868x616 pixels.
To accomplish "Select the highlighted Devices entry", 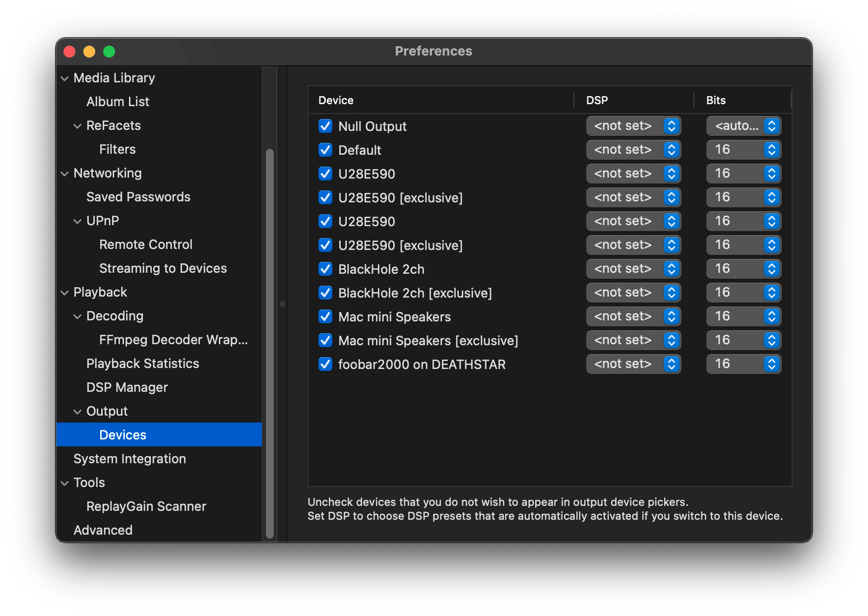I will point(159,434).
